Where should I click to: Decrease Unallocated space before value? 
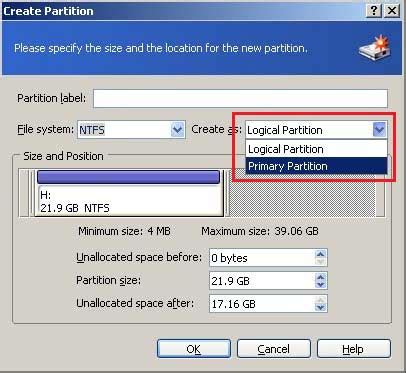click(320, 262)
